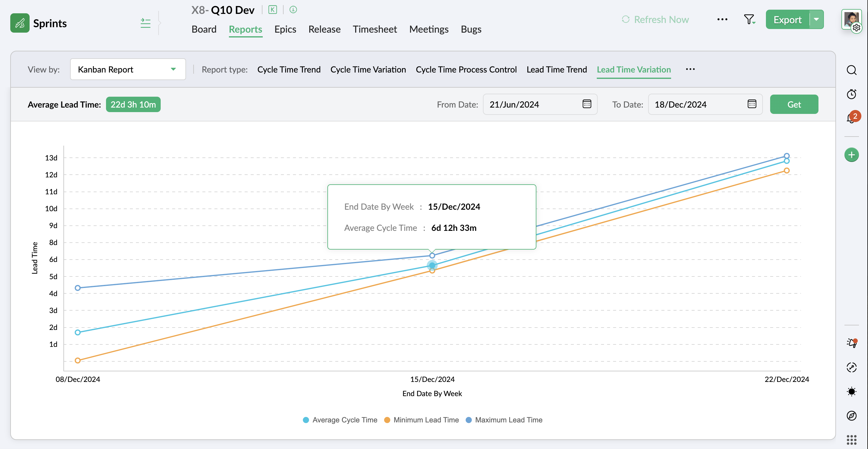The width and height of the screenshot is (868, 449).
Task: Click the 22/Dec/2024 x-axis label
Action: click(x=786, y=379)
